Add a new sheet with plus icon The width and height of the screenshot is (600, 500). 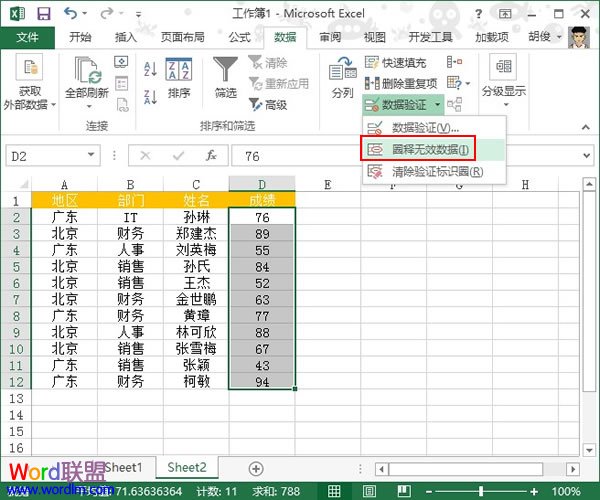tap(256, 469)
